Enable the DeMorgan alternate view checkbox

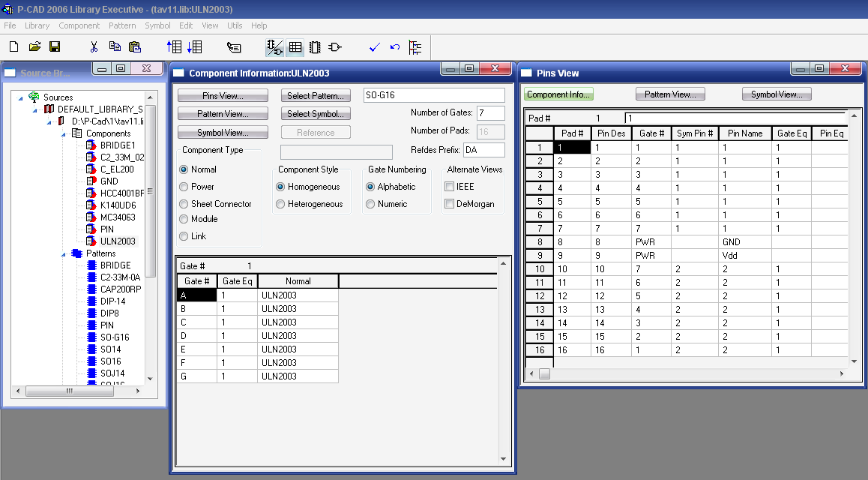(x=450, y=204)
